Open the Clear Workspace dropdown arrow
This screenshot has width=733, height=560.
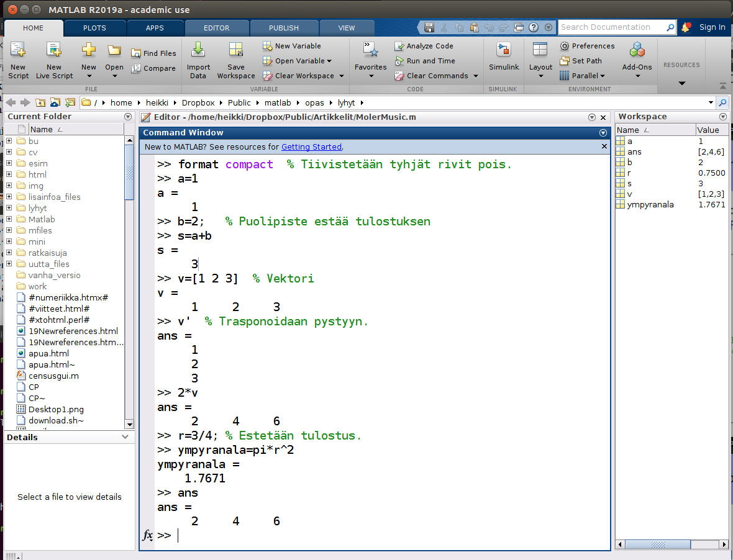click(340, 76)
